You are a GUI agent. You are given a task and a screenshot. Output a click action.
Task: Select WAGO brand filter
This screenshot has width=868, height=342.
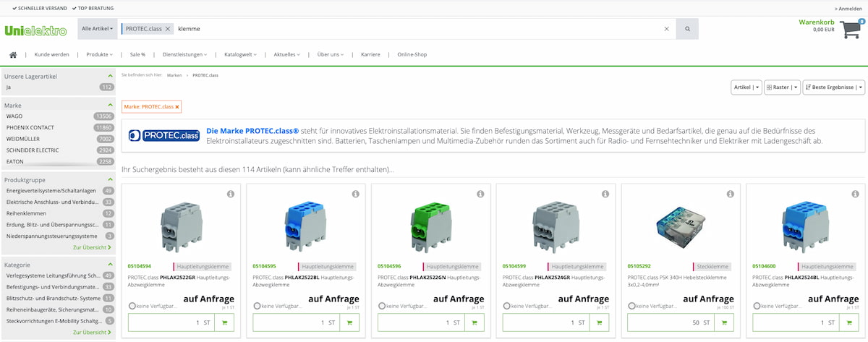click(14, 116)
